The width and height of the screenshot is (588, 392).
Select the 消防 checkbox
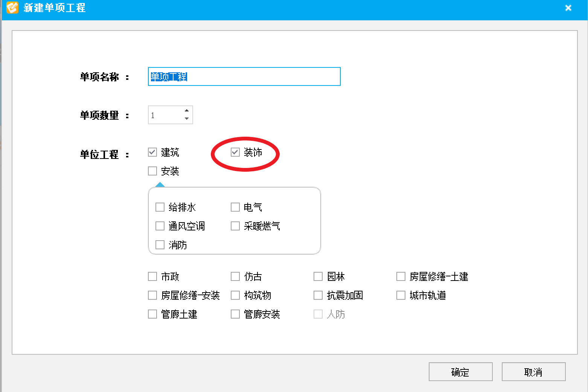[160, 245]
